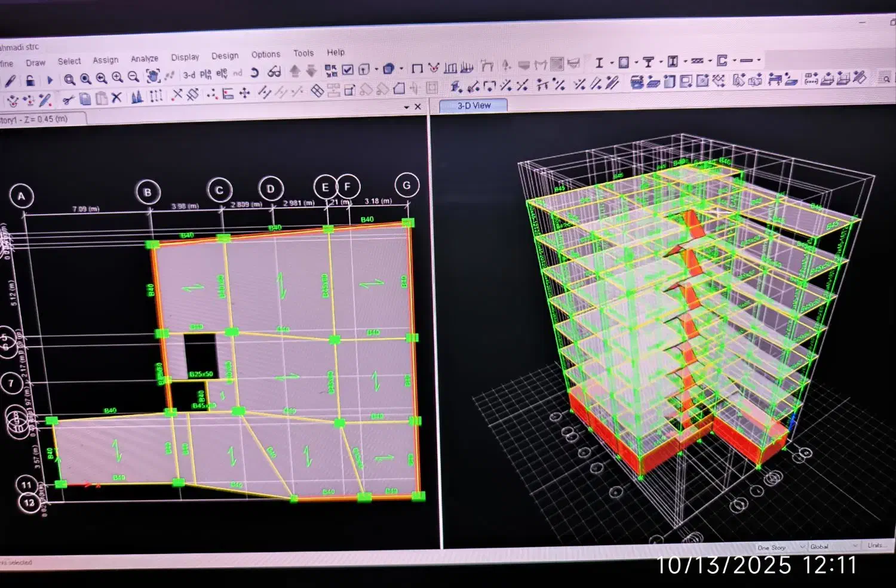Click the Run Analysis play arrow icon

pyautogui.click(x=50, y=80)
